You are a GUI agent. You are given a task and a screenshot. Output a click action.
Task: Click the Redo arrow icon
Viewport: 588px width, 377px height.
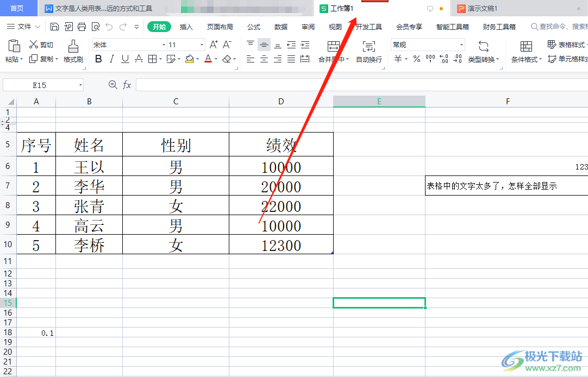click(123, 27)
